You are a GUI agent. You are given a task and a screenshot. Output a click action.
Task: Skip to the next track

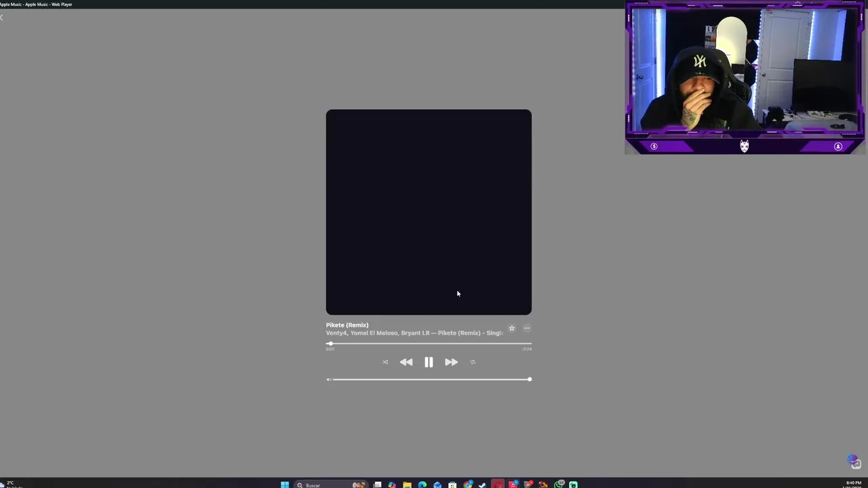click(451, 362)
